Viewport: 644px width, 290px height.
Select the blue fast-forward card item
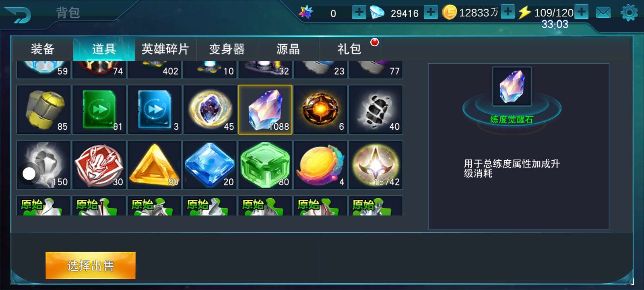click(x=155, y=110)
